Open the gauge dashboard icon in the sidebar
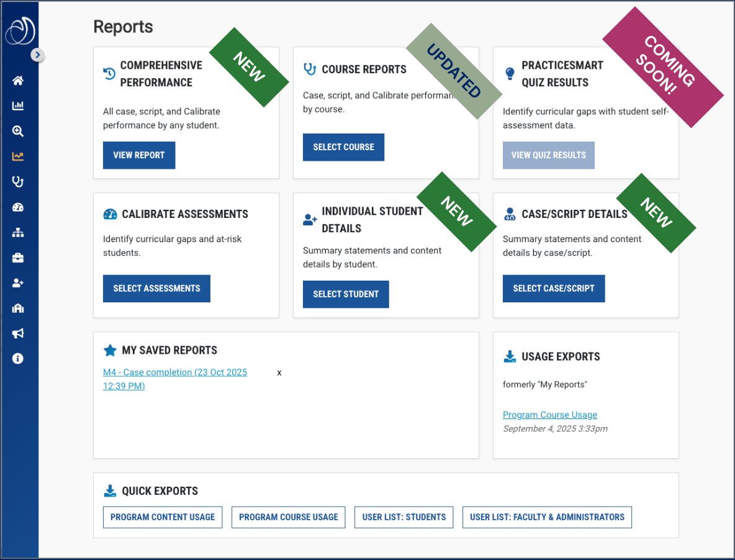The width and height of the screenshot is (735, 560). pyautogui.click(x=18, y=207)
